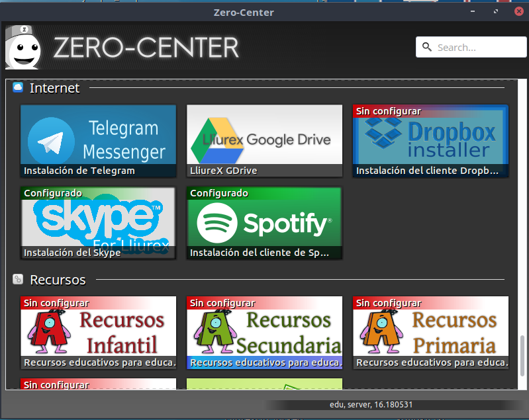This screenshot has width=529, height=420.
Task: Launch the LliureX Google Drive tile
Action: (x=264, y=135)
